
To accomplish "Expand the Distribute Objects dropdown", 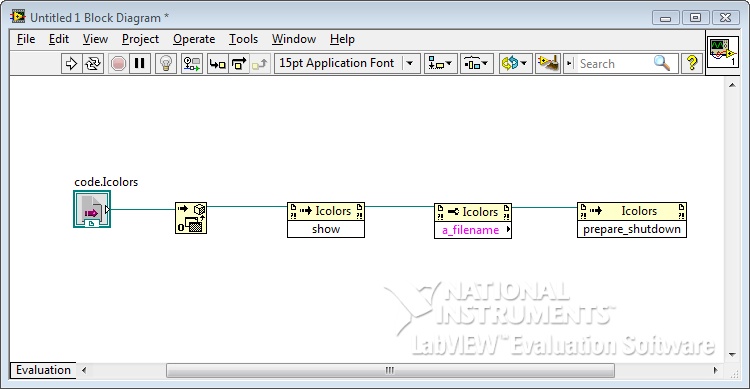I will tap(476, 64).
